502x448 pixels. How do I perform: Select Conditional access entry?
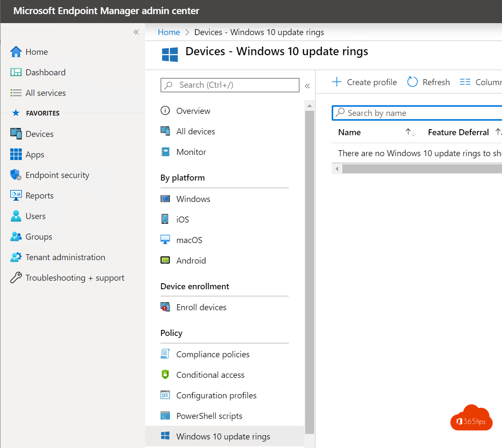pyautogui.click(x=210, y=375)
